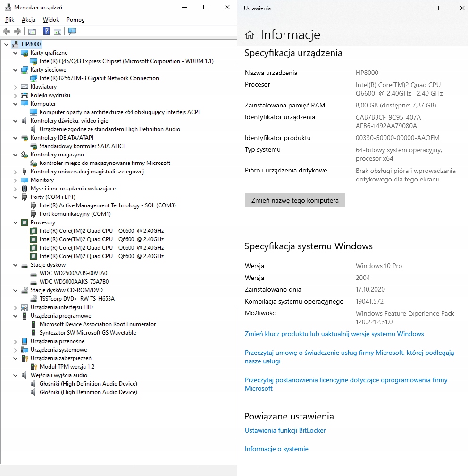The width and height of the screenshot is (468, 476).
Task: Click the Mysz i inne urządzenia wskazujące icon
Action: pyautogui.click(x=25, y=189)
